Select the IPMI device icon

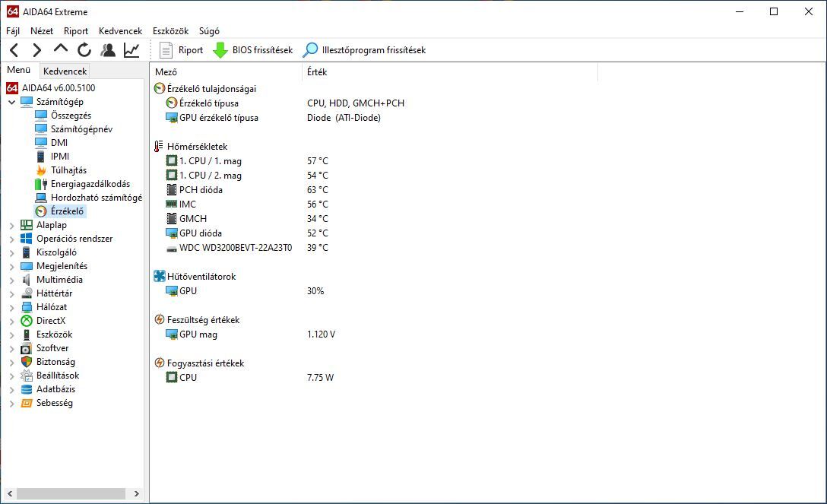(x=40, y=156)
